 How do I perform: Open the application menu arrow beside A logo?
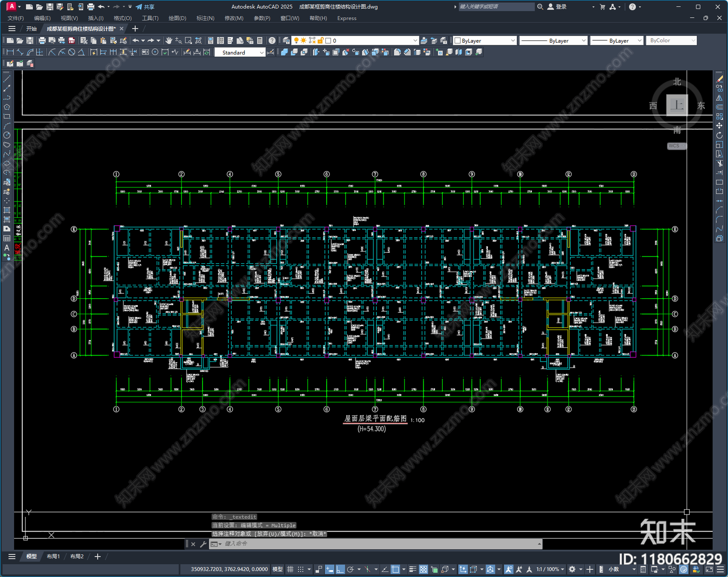19,7
